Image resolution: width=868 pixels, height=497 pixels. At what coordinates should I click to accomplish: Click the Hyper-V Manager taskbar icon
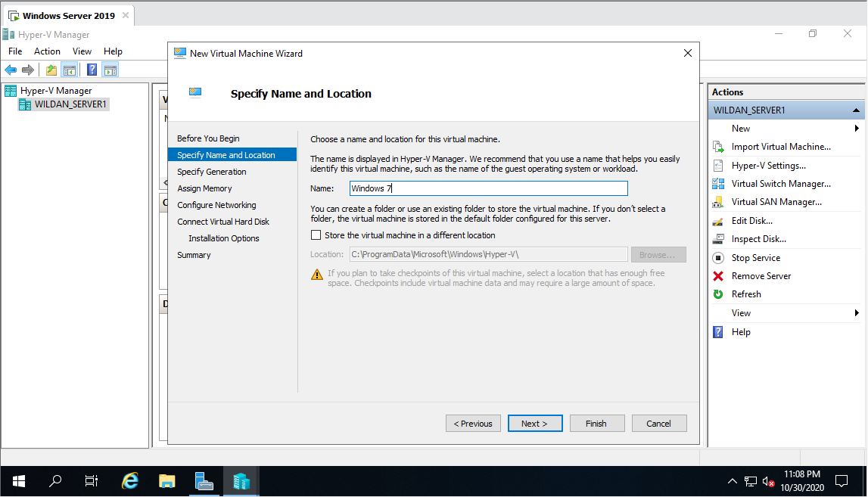coord(241,482)
